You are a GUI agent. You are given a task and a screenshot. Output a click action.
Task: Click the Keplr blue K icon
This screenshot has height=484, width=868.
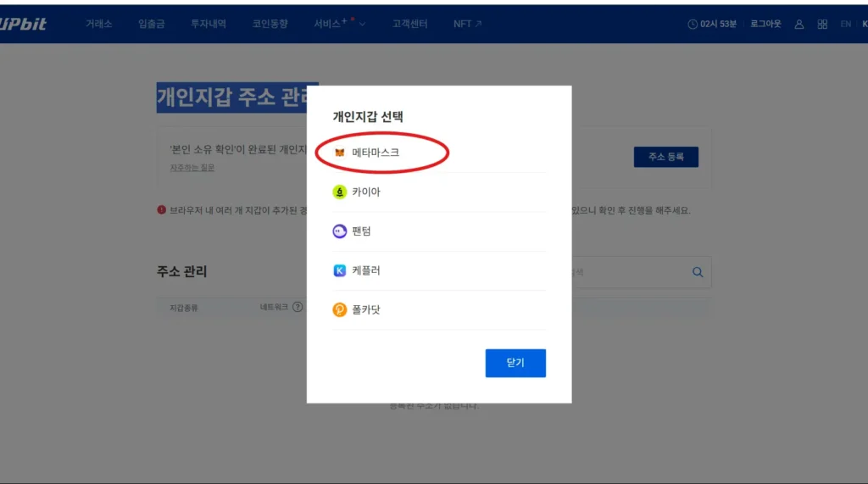(339, 270)
